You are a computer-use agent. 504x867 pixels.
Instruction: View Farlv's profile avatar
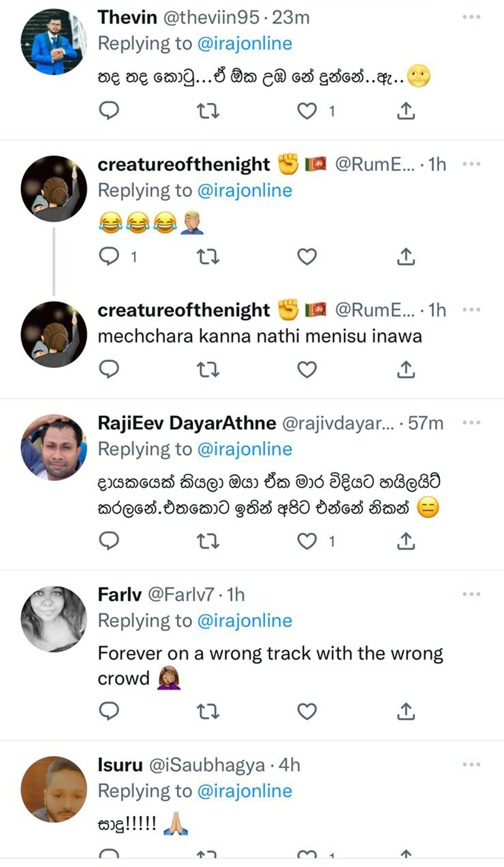coord(54,619)
